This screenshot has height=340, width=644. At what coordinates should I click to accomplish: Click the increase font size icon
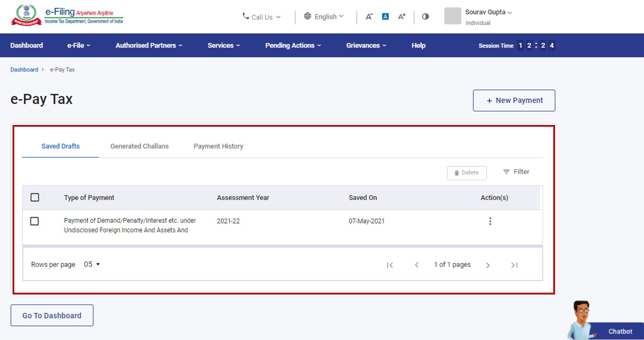coord(402,16)
